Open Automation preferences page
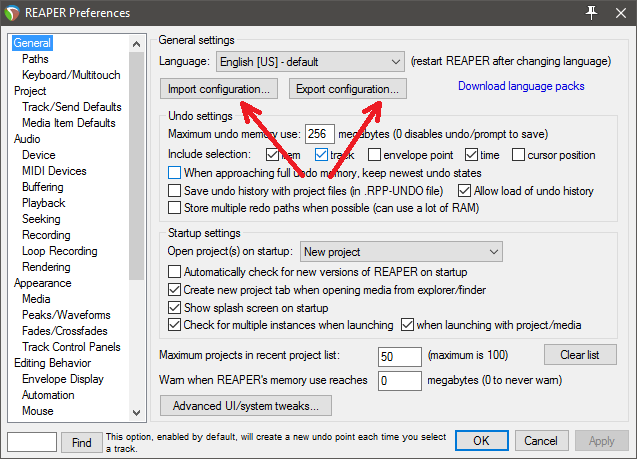Viewport: 637px width, 459px height. tap(48, 395)
